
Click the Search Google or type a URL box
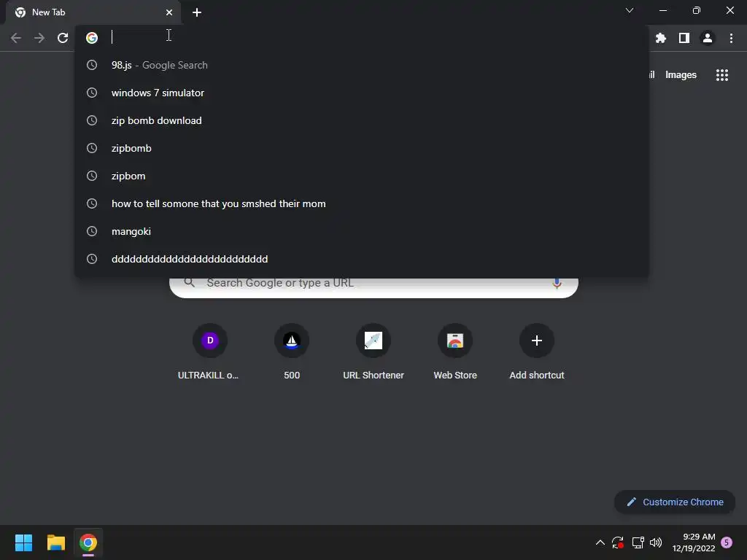coord(374,286)
